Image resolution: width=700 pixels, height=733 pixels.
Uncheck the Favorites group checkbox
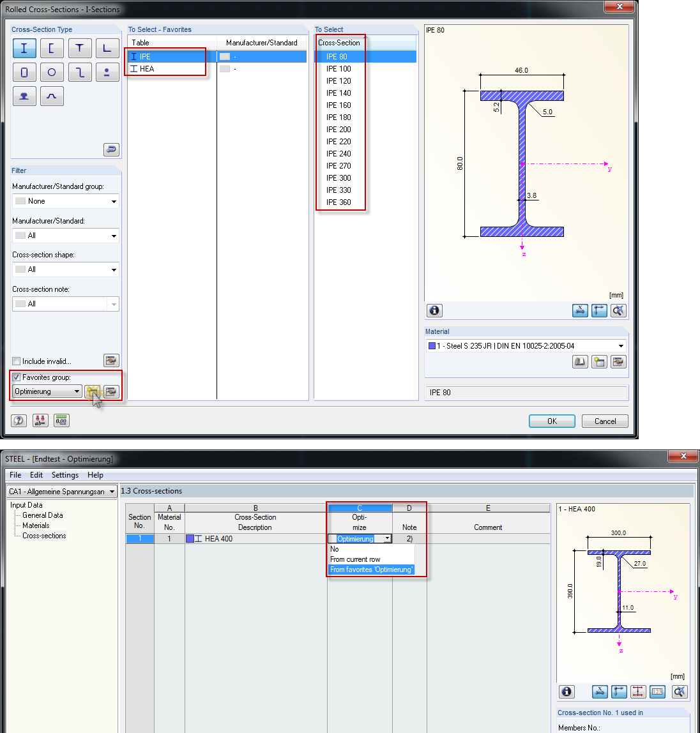17,377
